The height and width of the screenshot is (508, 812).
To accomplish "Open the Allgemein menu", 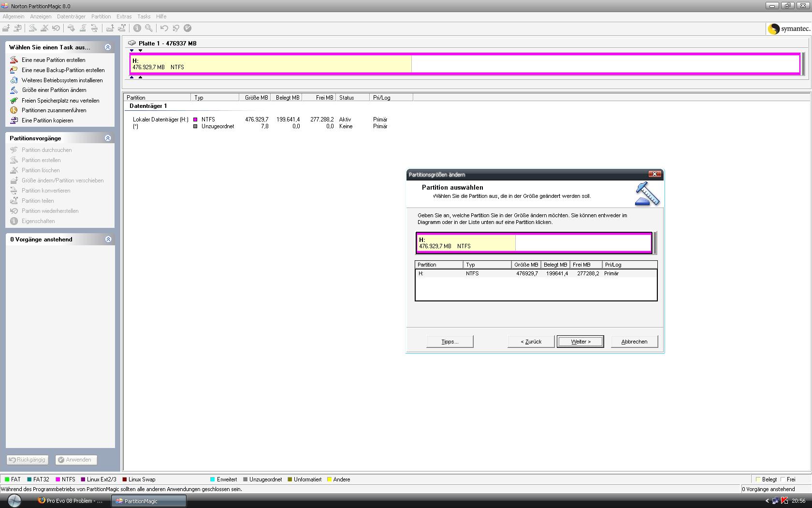I will pyautogui.click(x=13, y=16).
